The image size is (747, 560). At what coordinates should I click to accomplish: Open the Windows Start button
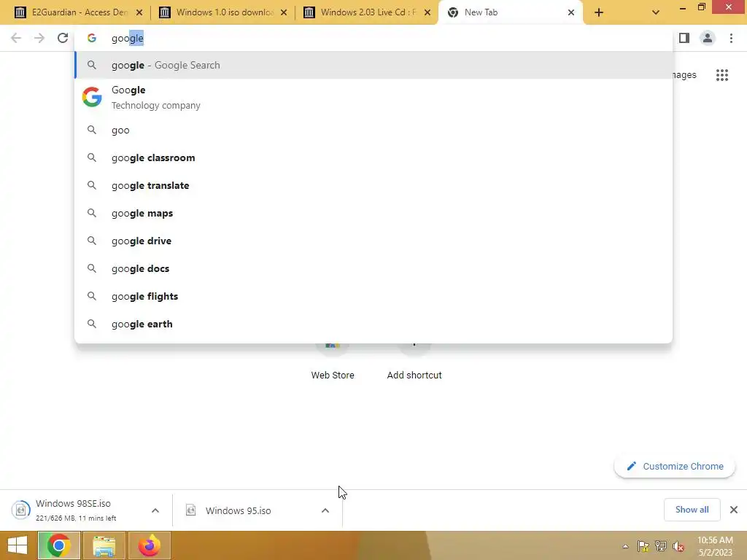18,545
